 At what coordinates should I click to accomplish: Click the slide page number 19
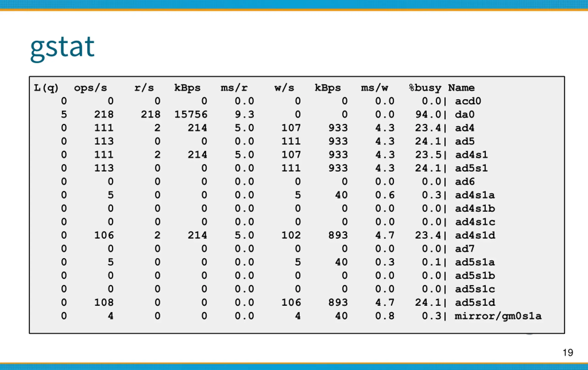pyautogui.click(x=568, y=353)
